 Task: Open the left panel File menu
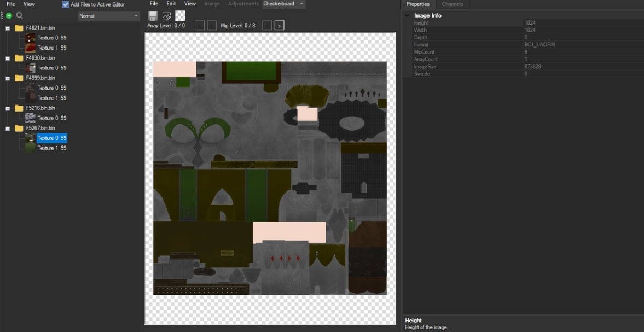coord(11,4)
